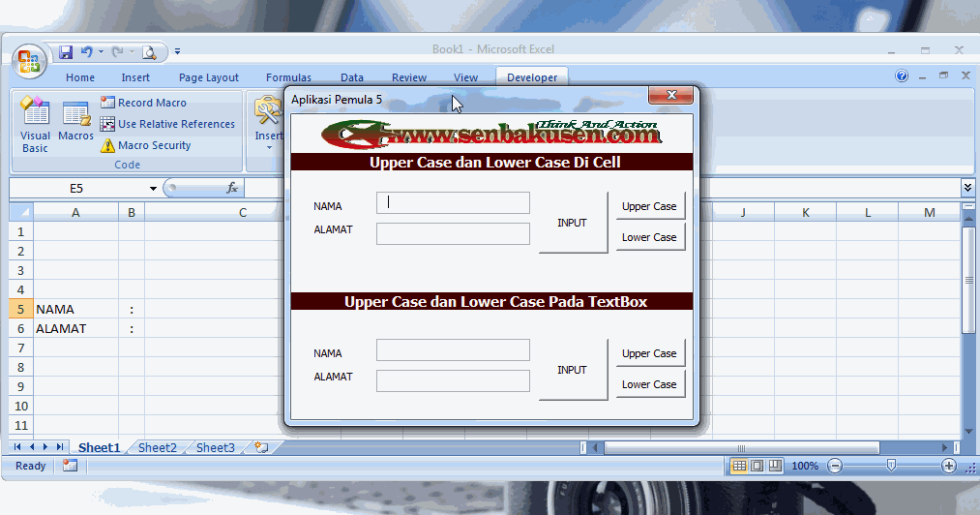Click cell containing ALAMAT in column A
The image size is (980, 515).
[75, 328]
